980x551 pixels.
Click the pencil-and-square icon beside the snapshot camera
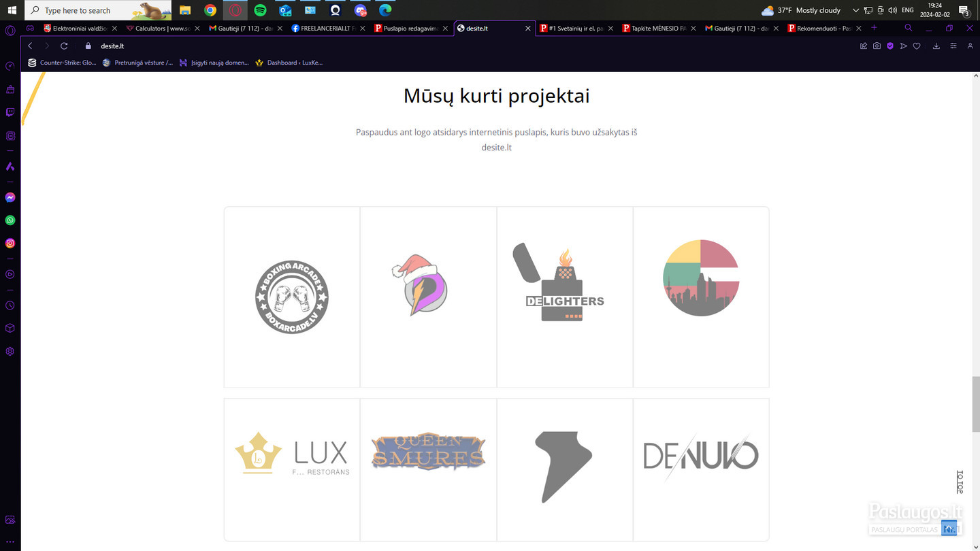[x=864, y=46]
